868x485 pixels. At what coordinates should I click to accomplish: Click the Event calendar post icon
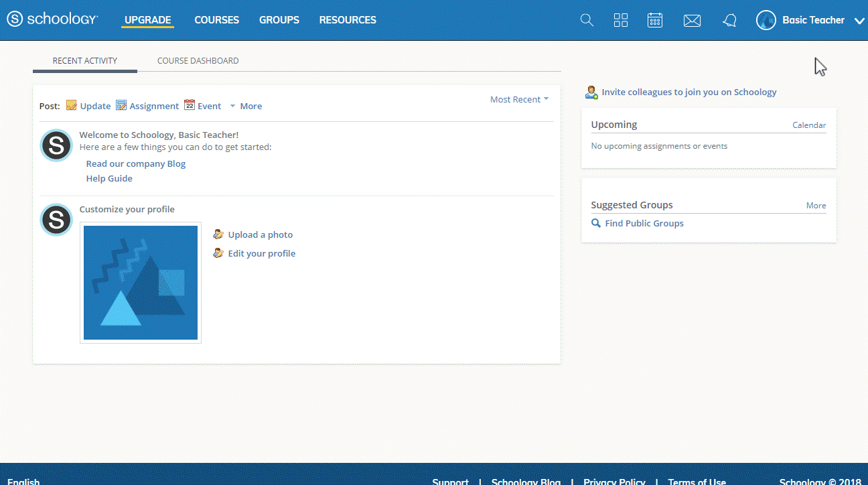coord(190,105)
